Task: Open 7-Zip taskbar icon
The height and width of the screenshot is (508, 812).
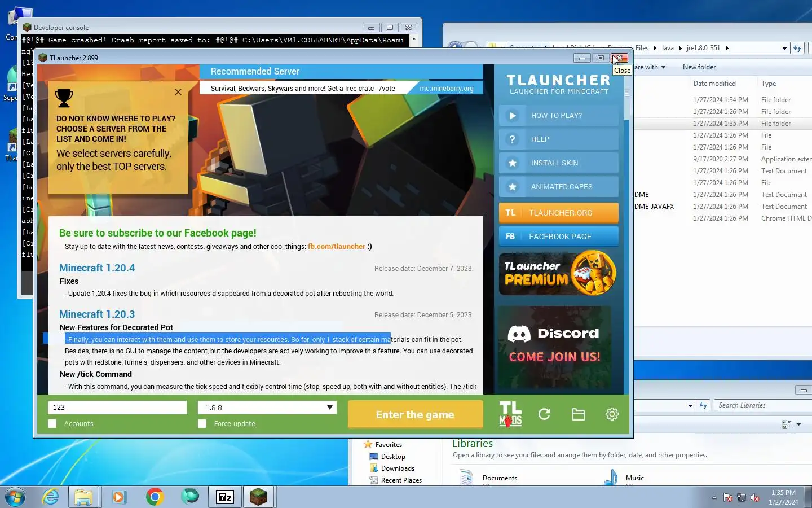Action: (225, 497)
